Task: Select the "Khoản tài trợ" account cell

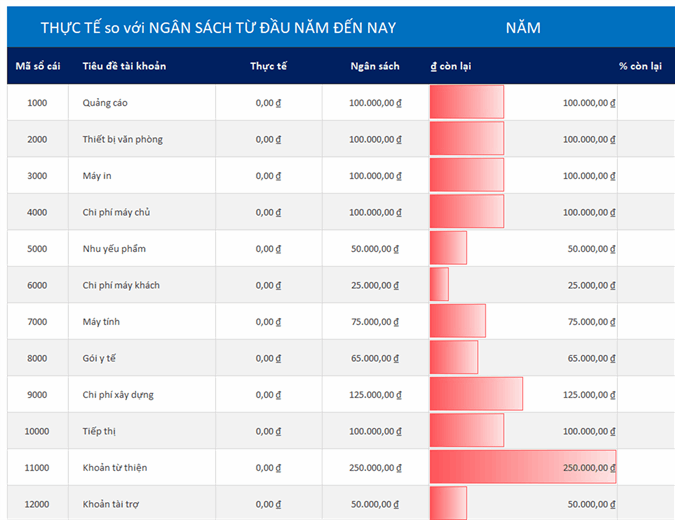Action: 110,504
